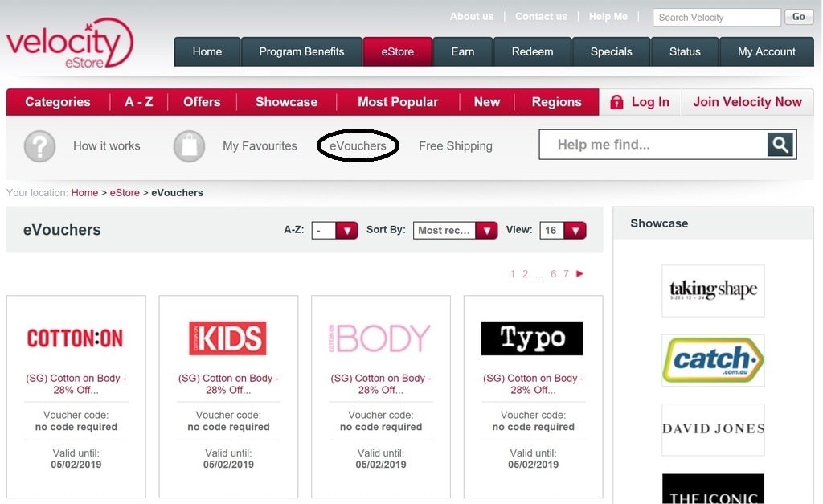Screen dimensions: 823x504
Task: Click the magnifying glass search icon
Action: pyautogui.click(x=780, y=145)
